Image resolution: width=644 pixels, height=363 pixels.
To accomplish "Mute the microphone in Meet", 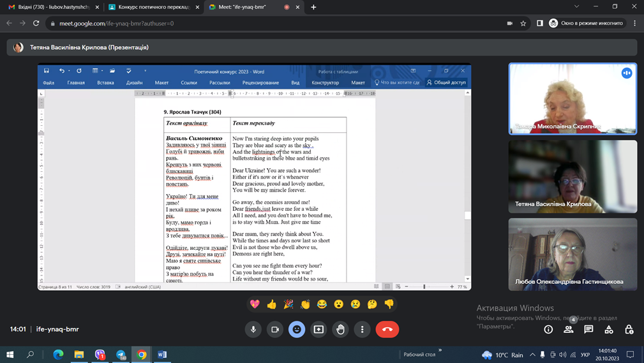I will click(x=253, y=329).
